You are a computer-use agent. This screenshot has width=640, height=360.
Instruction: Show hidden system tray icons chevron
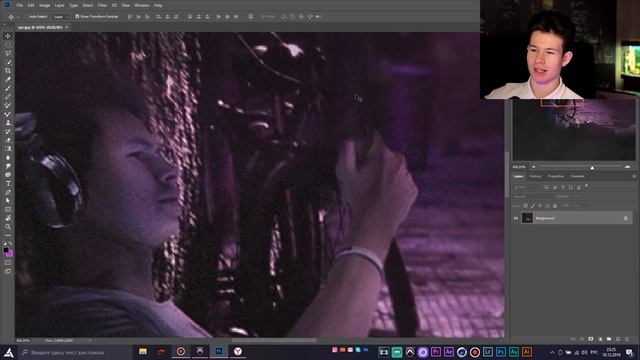coord(552,352)
